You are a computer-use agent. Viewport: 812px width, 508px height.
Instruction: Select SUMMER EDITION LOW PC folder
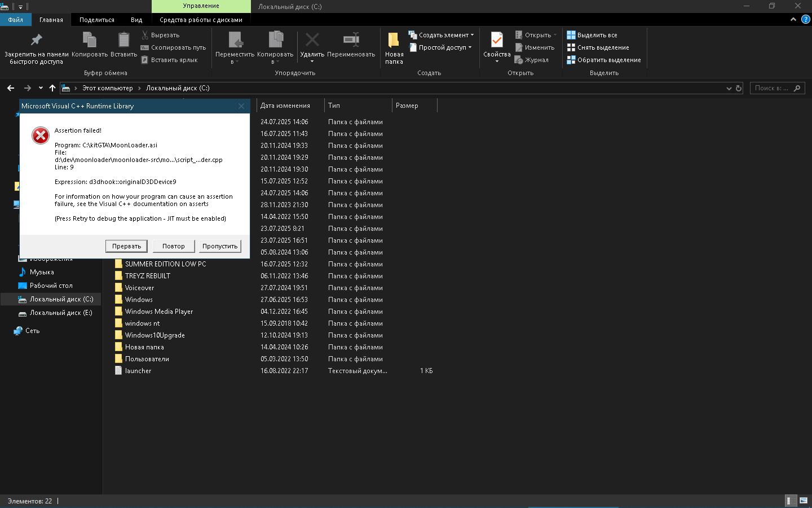tap(166, 264)
